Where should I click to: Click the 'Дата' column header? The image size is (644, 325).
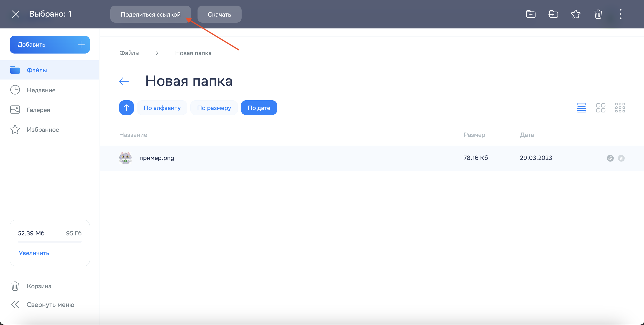[527, 135]
